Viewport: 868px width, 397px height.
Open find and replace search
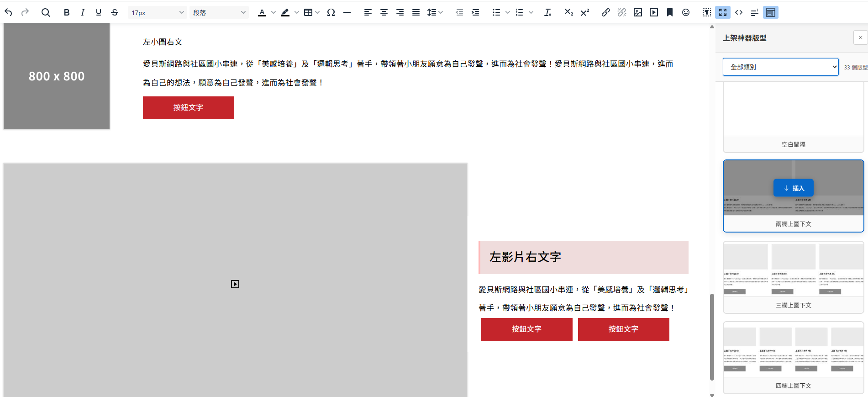[x=46, y=12]
